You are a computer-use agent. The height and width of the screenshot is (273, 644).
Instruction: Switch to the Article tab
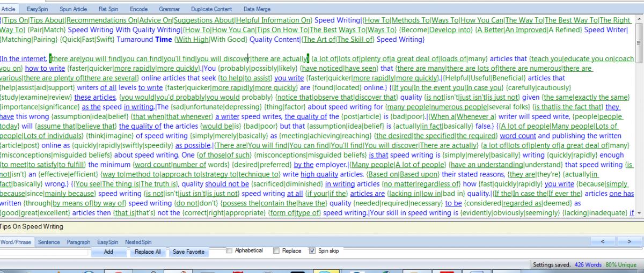point(9,9)
